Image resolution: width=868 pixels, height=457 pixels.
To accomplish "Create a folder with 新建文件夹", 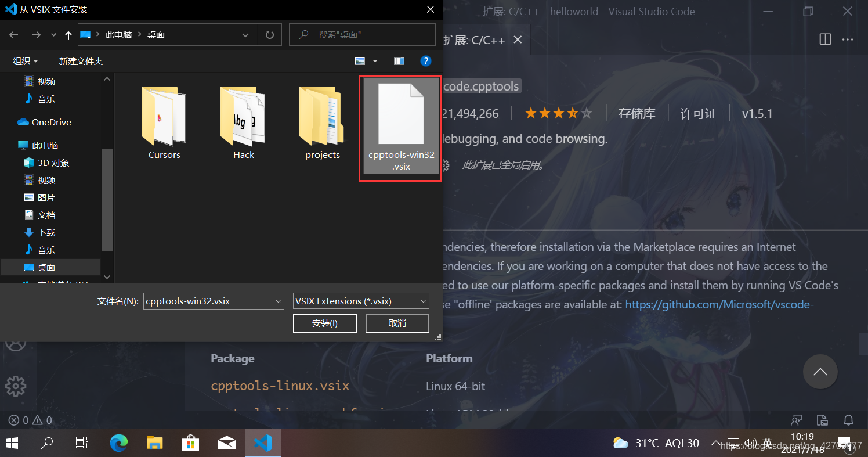I will [81, 61].
